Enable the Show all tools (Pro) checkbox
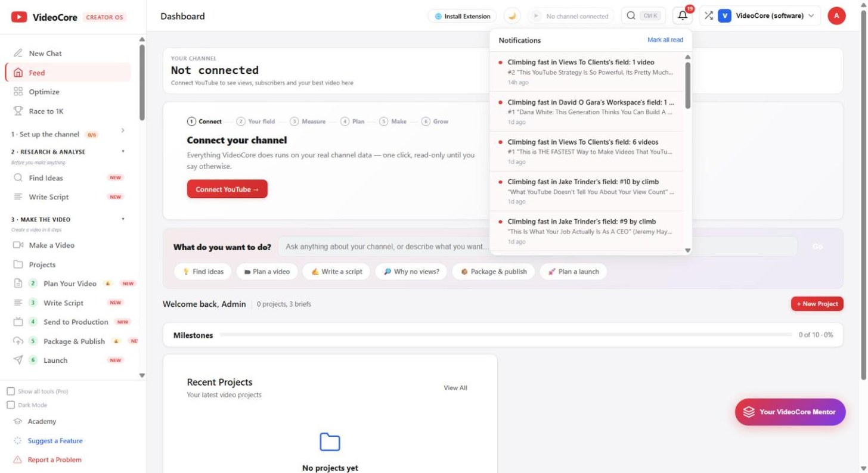 point(11,391)
